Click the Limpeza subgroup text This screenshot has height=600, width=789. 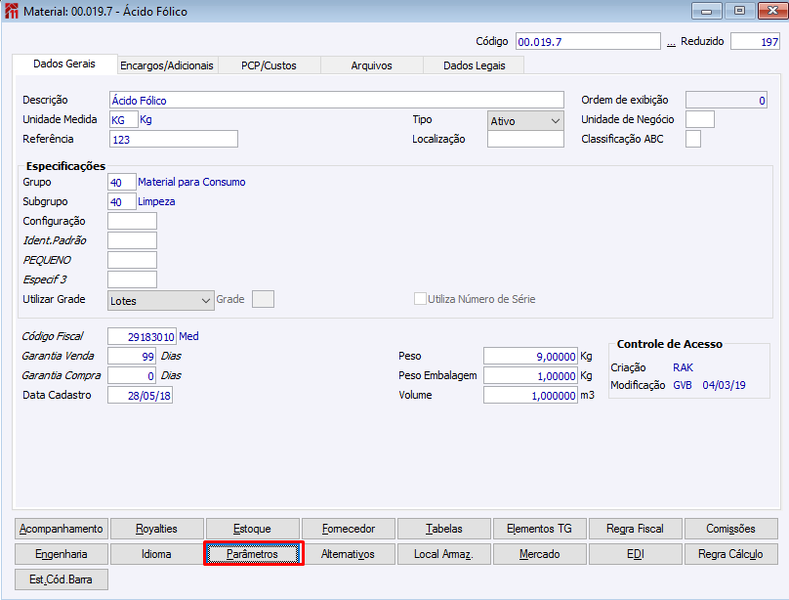point(156,201)
